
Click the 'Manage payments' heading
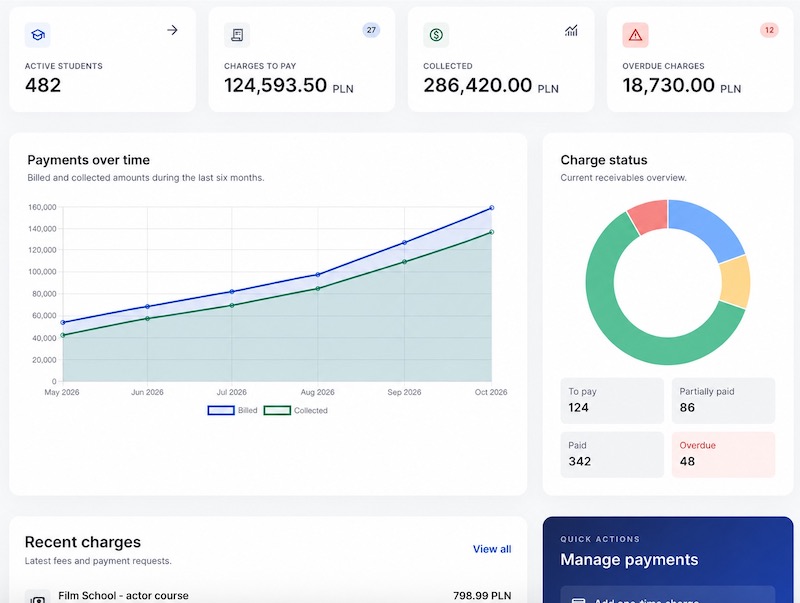[x=629, y=560]
